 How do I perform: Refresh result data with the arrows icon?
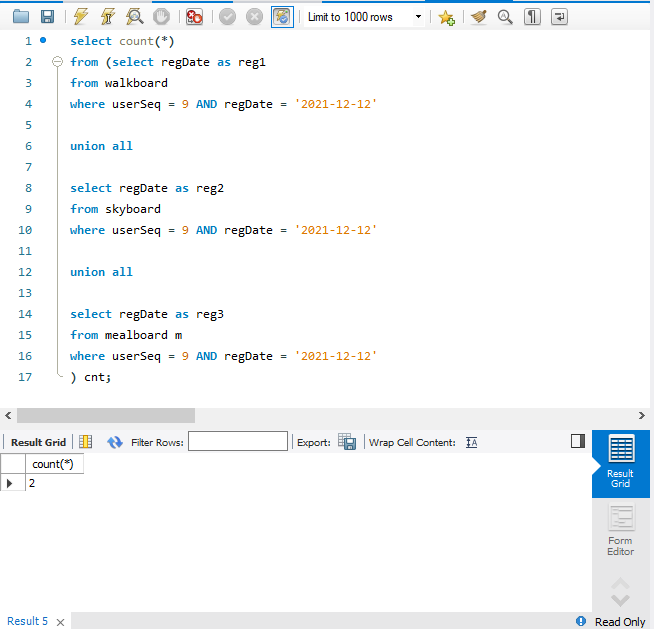tap(115, 442)
